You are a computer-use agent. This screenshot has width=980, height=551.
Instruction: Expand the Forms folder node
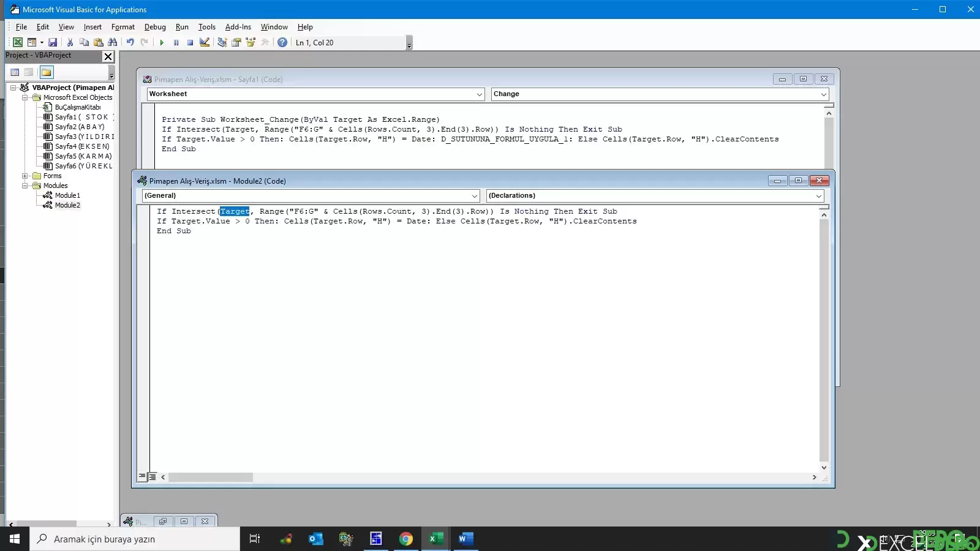click(x=25, y=176)
